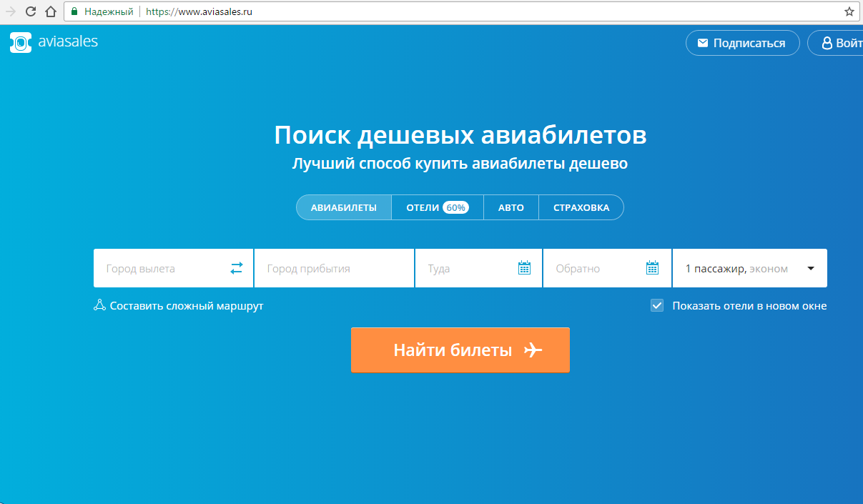
Task: Open the return date calendar icon
Action: pos(652,268)
